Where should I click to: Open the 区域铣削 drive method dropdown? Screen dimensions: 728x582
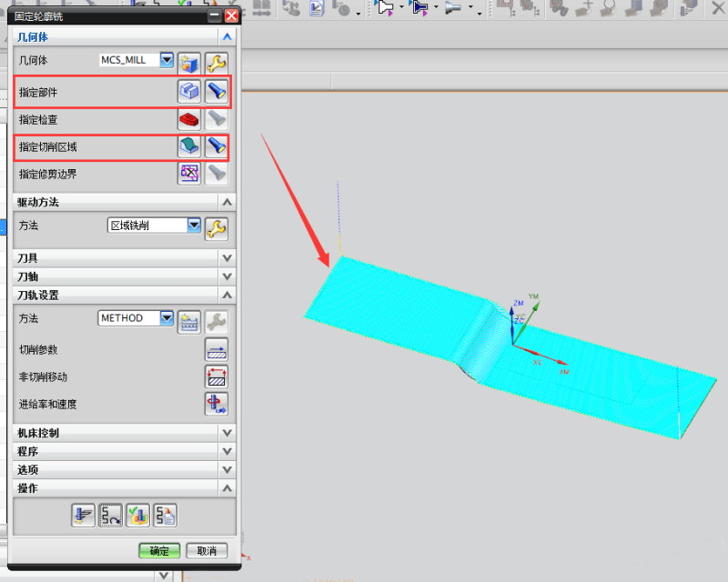(x=193, y=225)
